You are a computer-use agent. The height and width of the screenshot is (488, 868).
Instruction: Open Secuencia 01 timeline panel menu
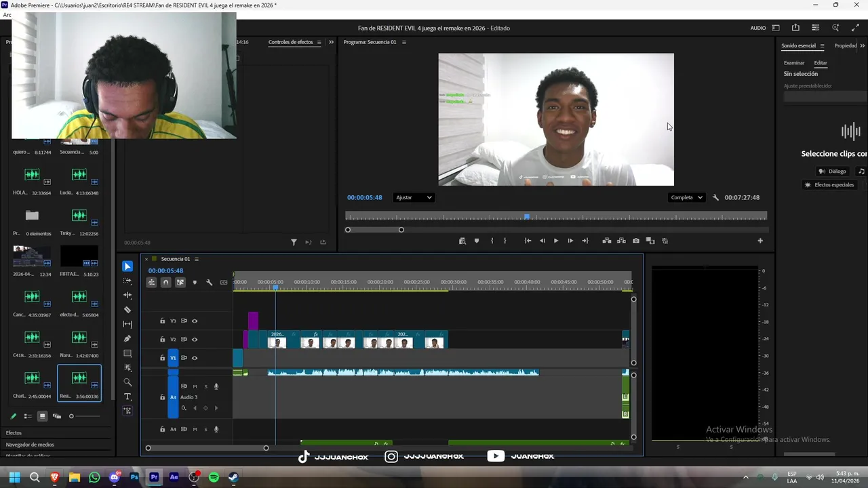pos(197,259)
